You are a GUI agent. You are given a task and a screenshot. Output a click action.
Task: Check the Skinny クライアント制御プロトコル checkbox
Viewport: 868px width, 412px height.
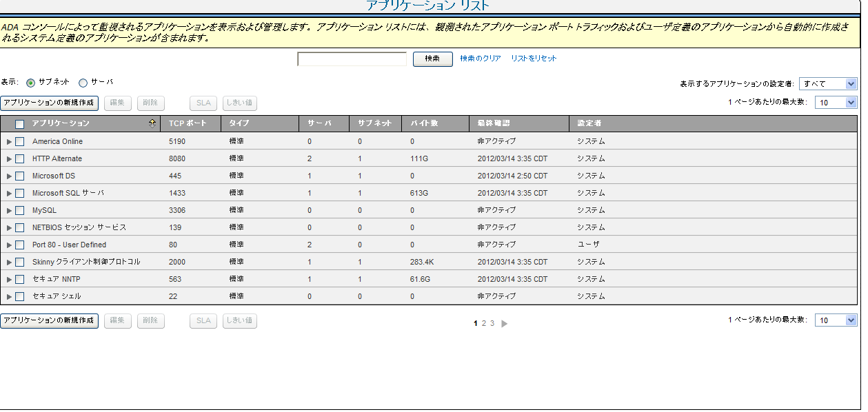pos(19,262)
